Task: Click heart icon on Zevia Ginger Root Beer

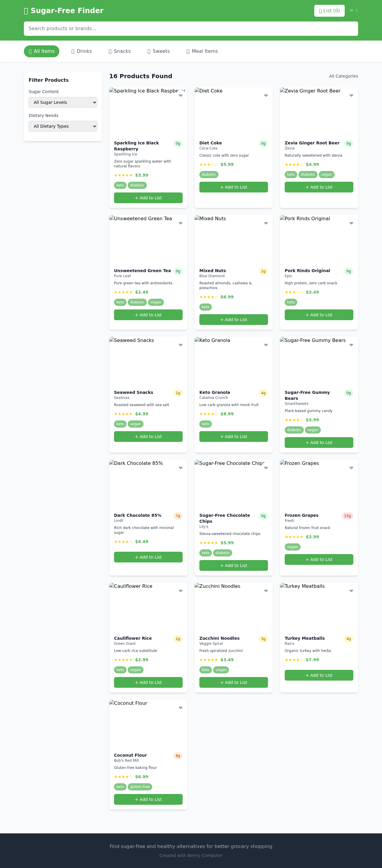Action: tap(351, 96)
